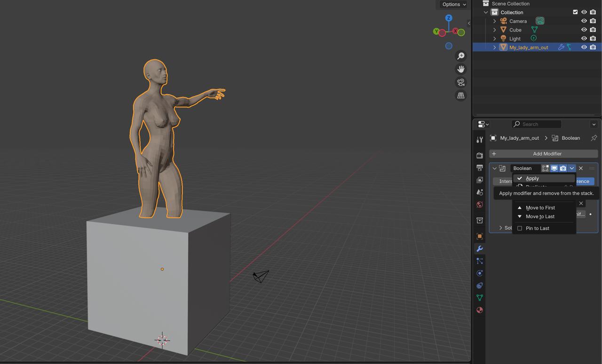Collapse the Boolean modifier panel
602x364 pixels.
click(x=494, y=168)
